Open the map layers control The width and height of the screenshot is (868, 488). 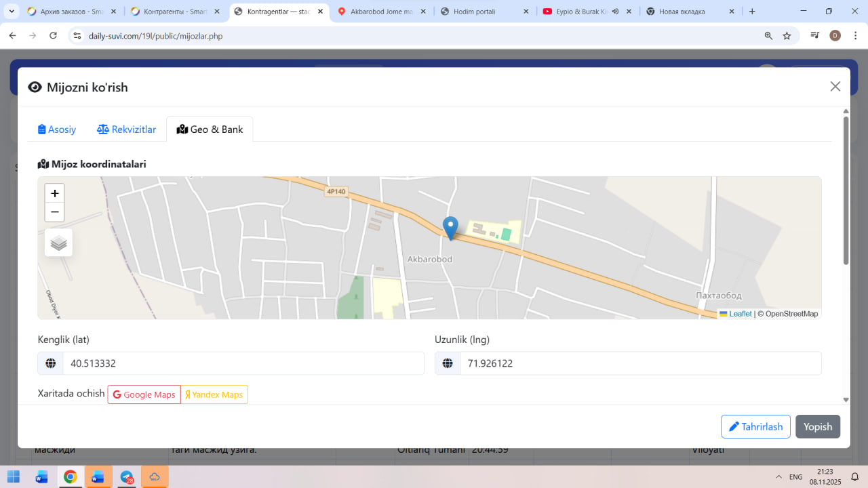[x=58, y=243]
